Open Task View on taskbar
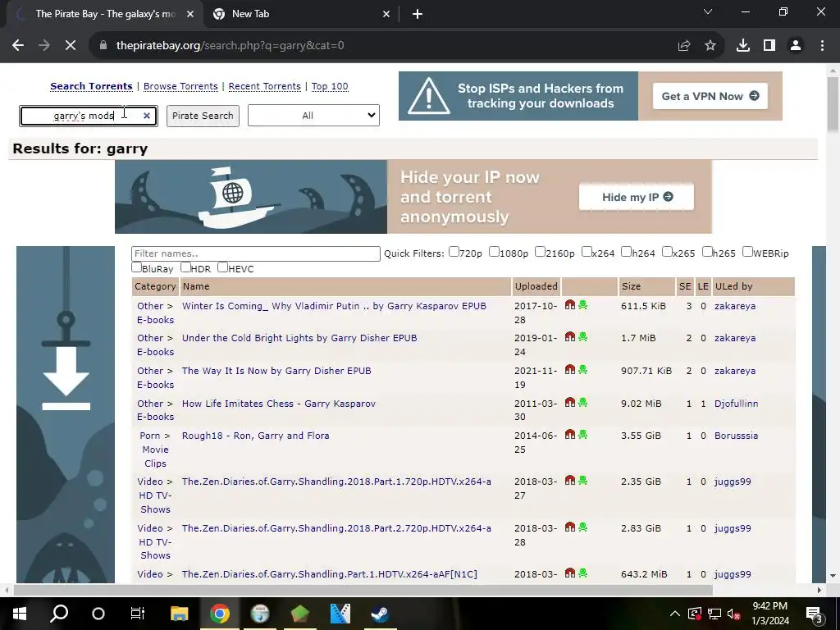 point(138,614)
